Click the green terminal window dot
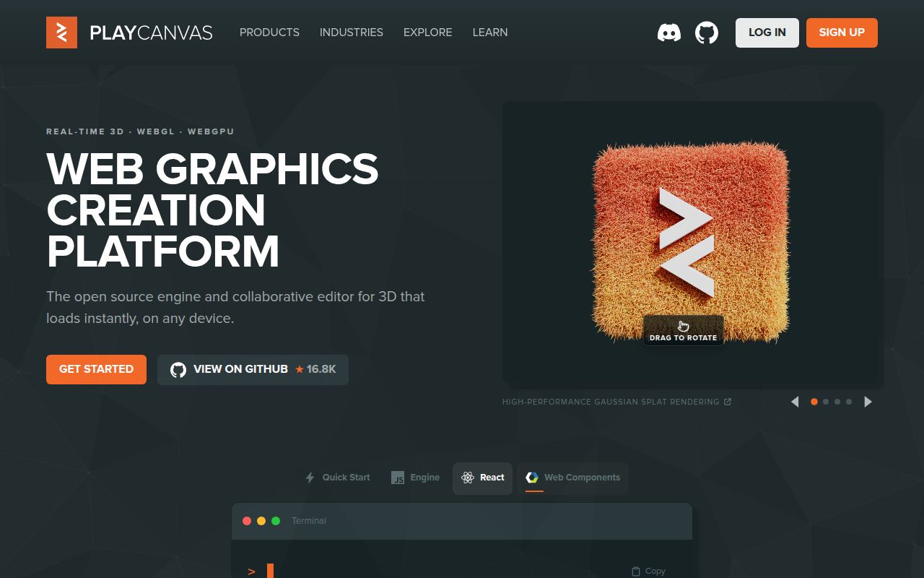 point(276,521)
